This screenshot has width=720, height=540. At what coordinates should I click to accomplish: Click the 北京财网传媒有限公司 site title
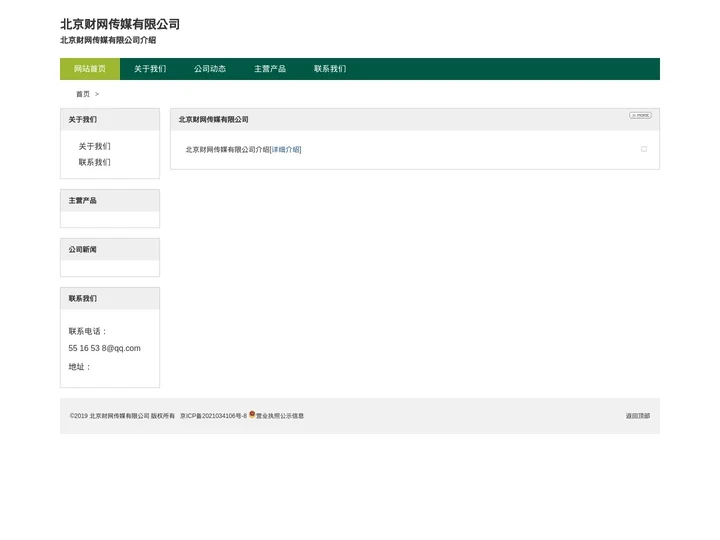pos(120,24)
